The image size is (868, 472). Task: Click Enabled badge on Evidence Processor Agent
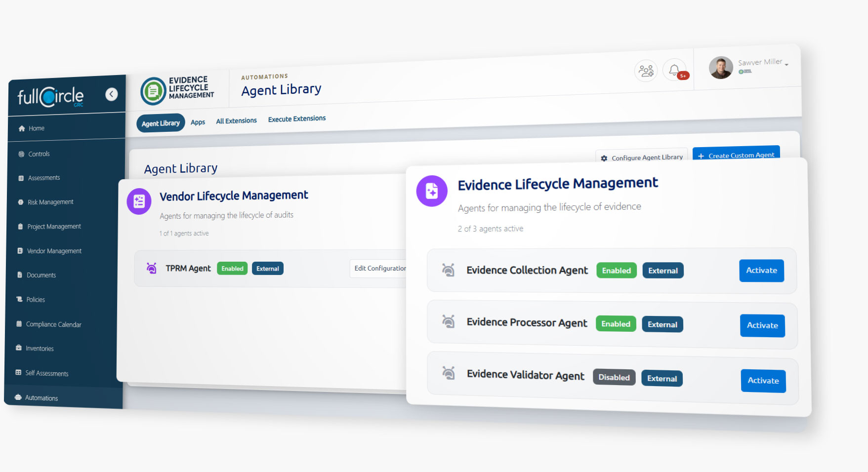tap(616, 324)
